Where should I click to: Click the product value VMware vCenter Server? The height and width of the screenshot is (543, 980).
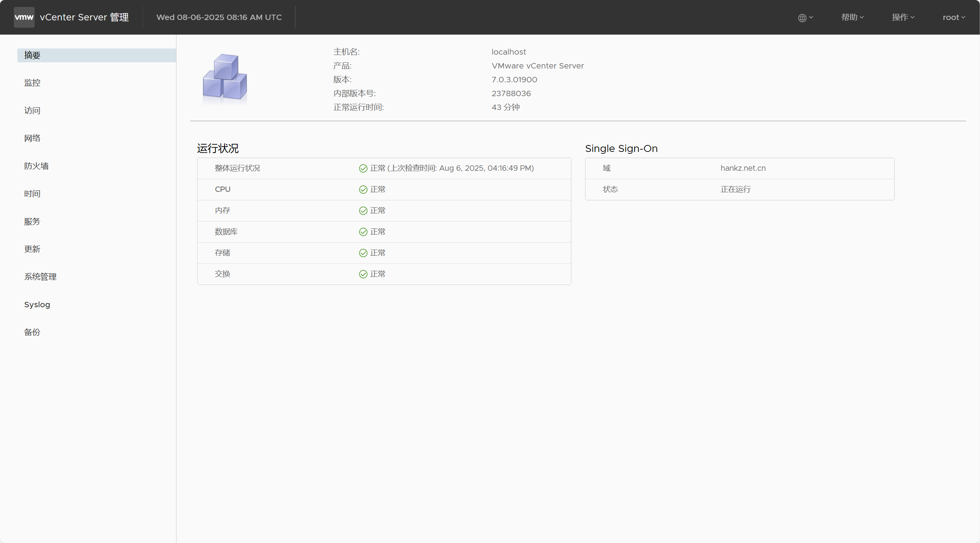(x=537, y=66)
